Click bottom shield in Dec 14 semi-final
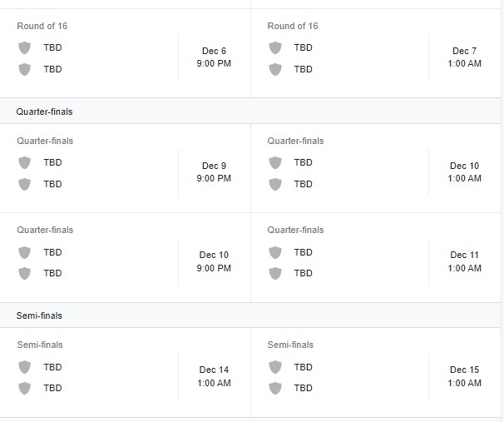The width and height of the screenshot is (504, 422). [x=25, y=388]
